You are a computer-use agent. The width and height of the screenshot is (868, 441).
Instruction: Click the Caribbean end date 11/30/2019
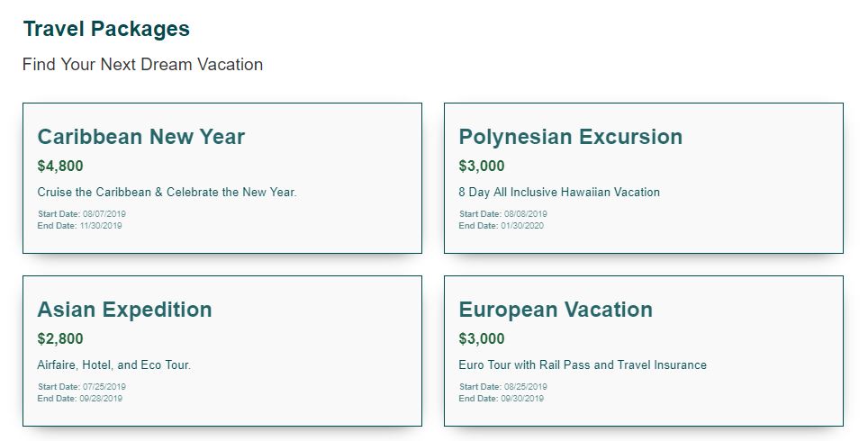pyautogui.click(x=101, y=226)
